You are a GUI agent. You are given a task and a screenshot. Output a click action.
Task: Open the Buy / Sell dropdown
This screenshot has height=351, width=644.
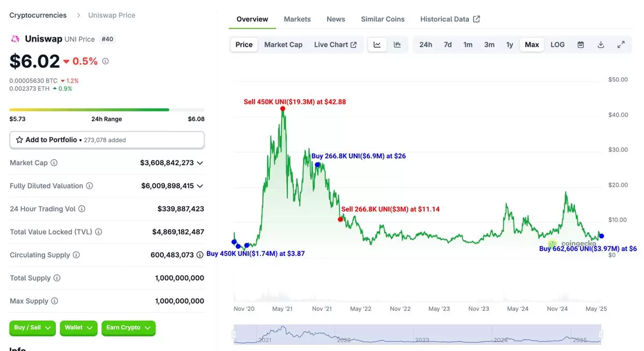pyautogui.click(x=32, y=327)
